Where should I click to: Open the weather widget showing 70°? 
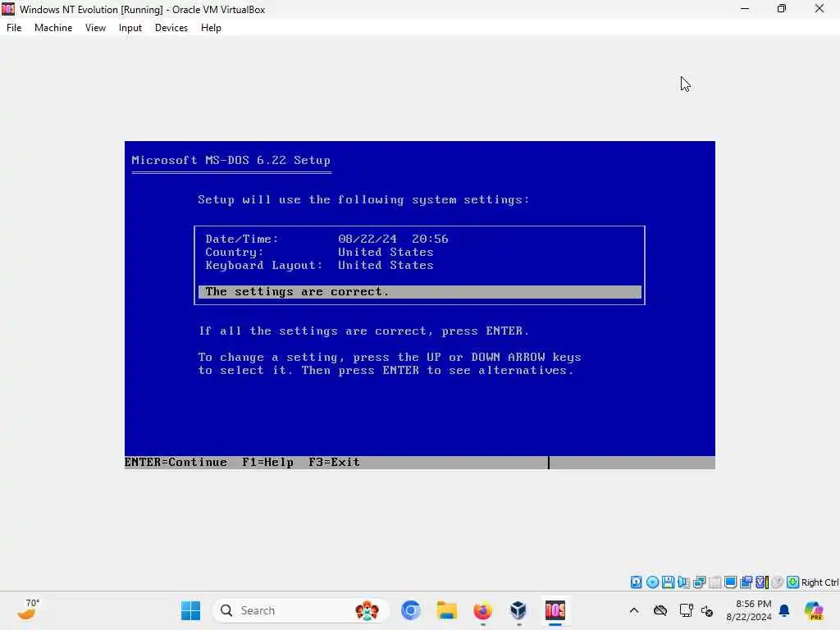coord(29,610)
